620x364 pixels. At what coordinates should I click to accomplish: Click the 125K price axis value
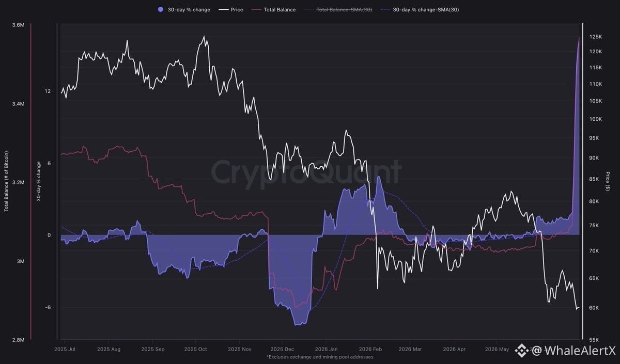coord(596,37)
